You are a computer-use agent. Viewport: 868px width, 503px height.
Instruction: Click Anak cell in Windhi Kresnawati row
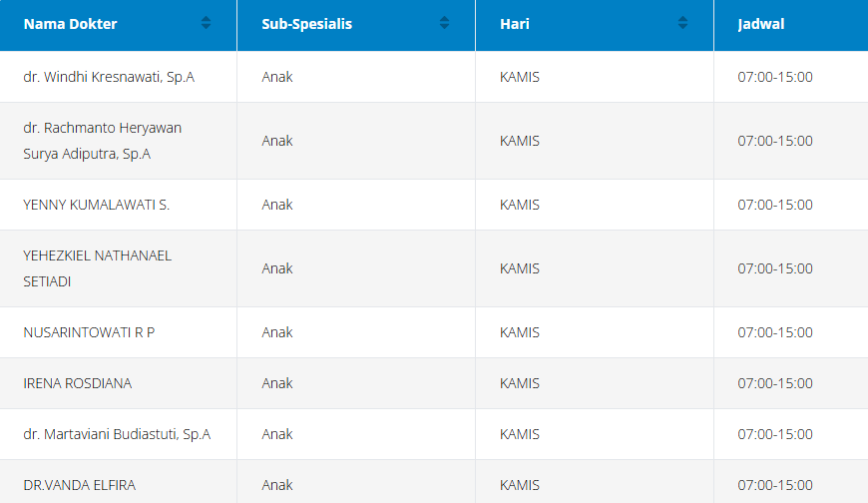(277, 77)
